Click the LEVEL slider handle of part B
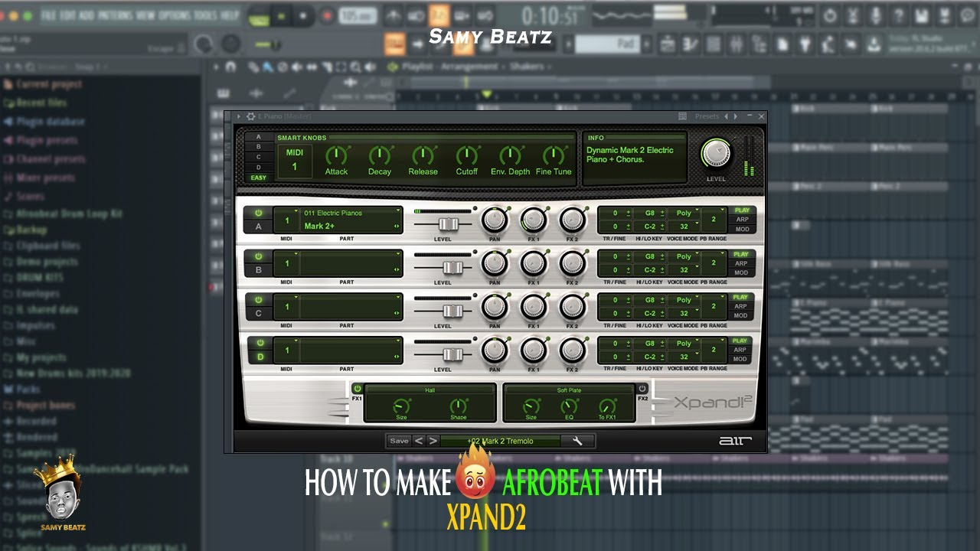This screenshot has height=551, width=980. [x=453, y=267]
